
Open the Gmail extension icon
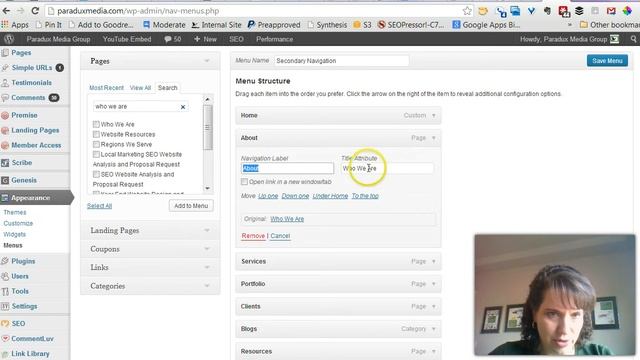pyautogui.click(x=611, y=11)
